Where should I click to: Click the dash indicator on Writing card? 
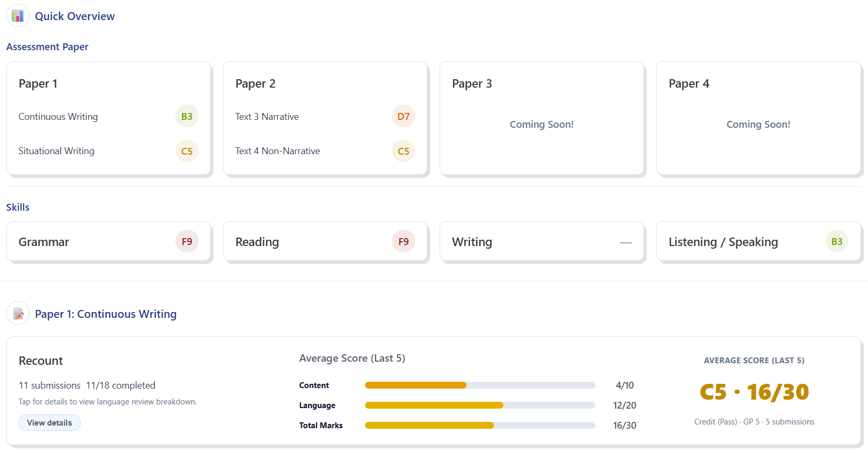tap(626, 242)
